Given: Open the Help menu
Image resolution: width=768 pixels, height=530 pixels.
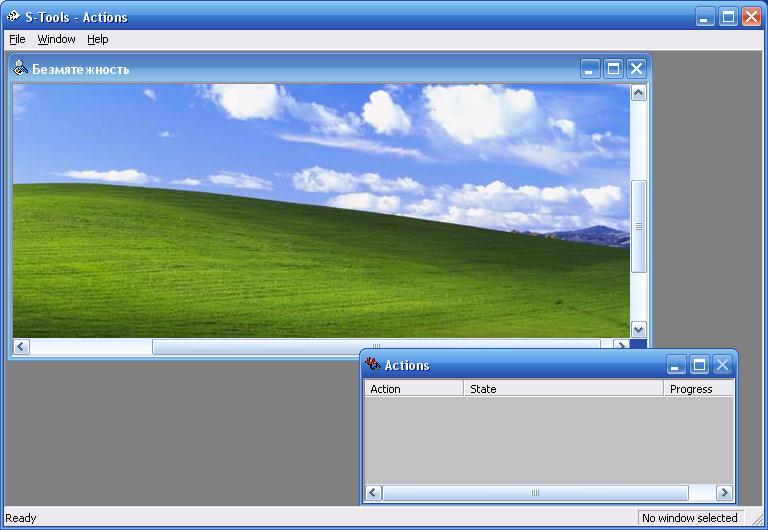Looking at the screenshot, I should pos(97,39).
